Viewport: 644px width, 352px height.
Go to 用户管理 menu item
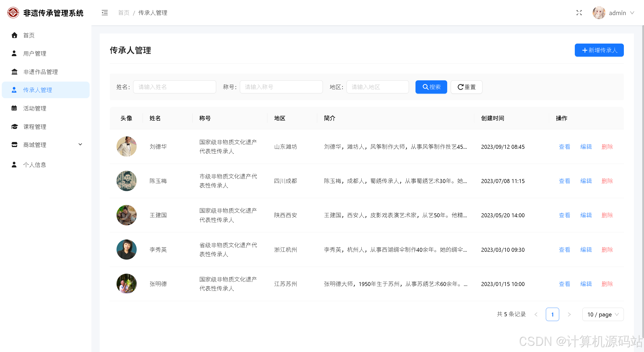pyautogui.click(x=34, y=53)
